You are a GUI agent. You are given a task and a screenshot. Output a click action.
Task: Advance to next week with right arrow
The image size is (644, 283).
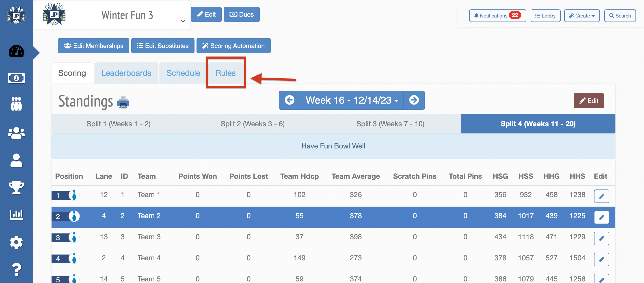tap(414, 100)
